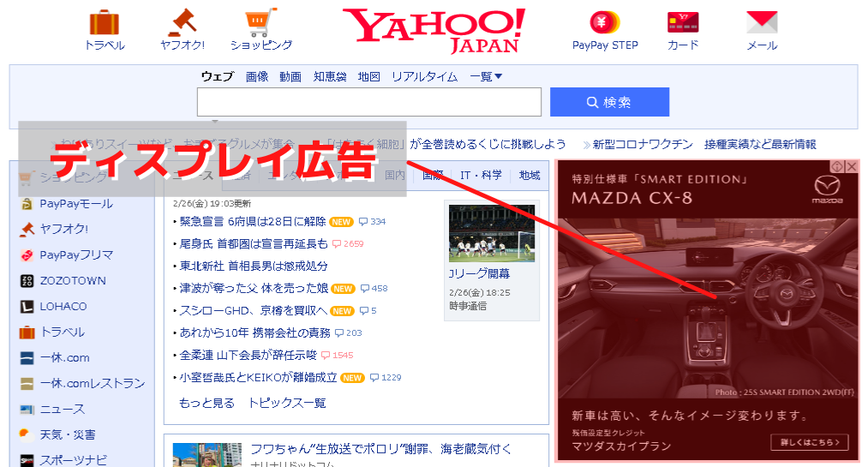Click 一休.comレストラン icon in sidebar
The image size is (868, 467).
click(27, 383)
